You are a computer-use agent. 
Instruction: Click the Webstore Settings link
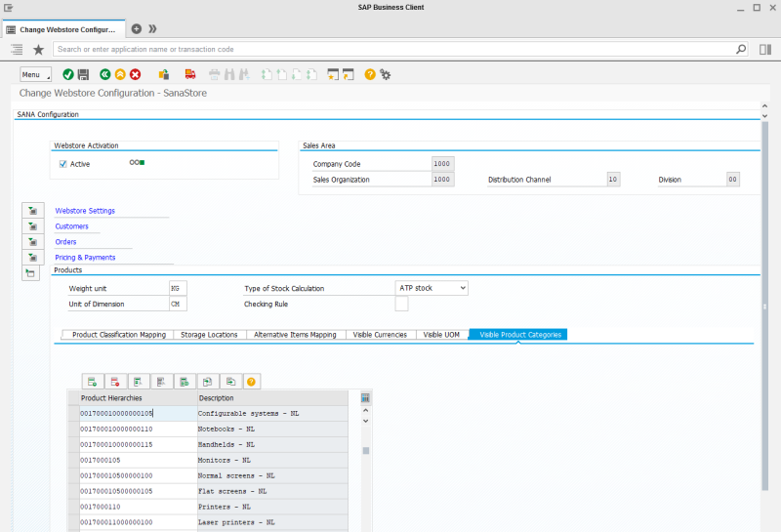(85, 211)
